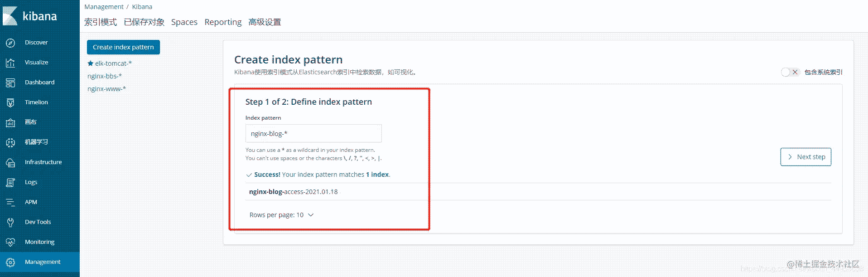
Task: Open Dashboard icon in sidebar
Action: point(10,83)
